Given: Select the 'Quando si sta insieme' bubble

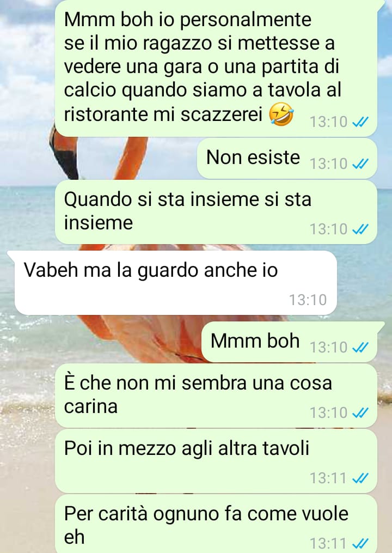Looking at the screenshot, I should point(216,212).
